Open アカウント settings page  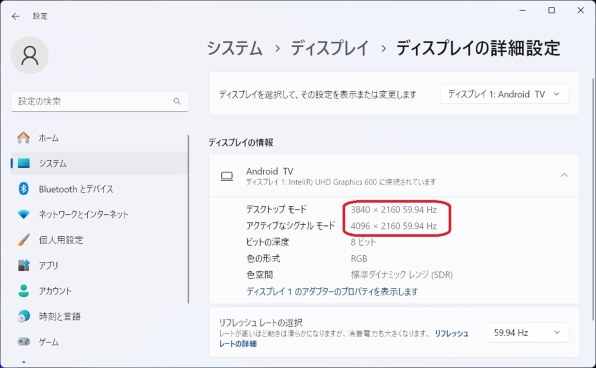click(100, 290)
